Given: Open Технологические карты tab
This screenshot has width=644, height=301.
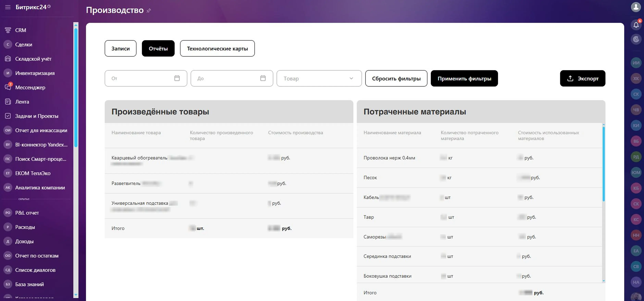Looking at the screenshot, I should tap(217, 48).
